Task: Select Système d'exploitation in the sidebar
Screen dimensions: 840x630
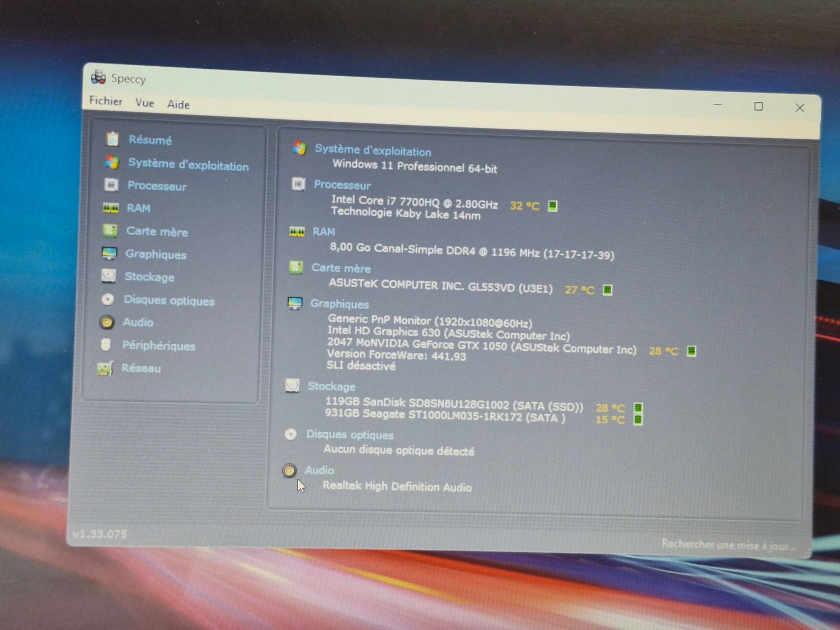Action: [188, 165]
